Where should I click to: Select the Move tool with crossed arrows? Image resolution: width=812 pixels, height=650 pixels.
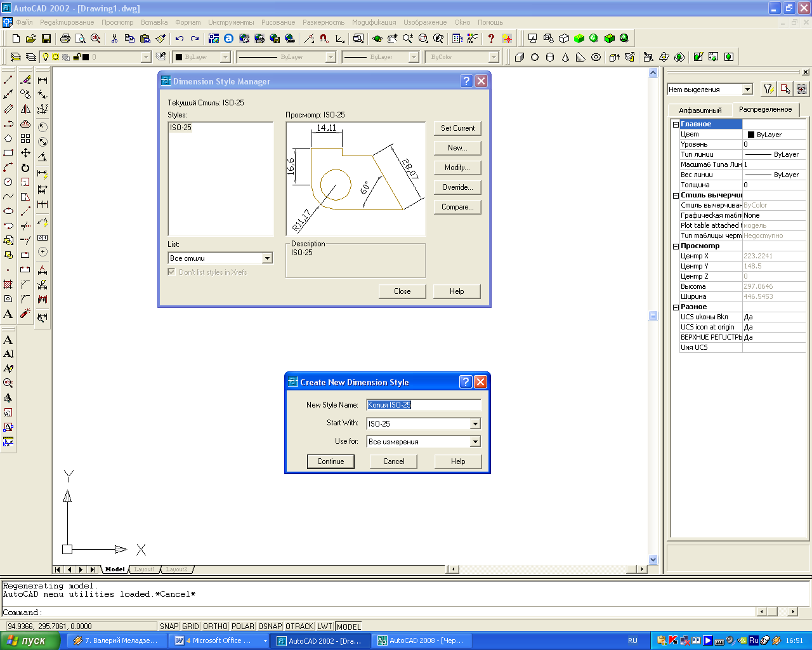[25, 153]
